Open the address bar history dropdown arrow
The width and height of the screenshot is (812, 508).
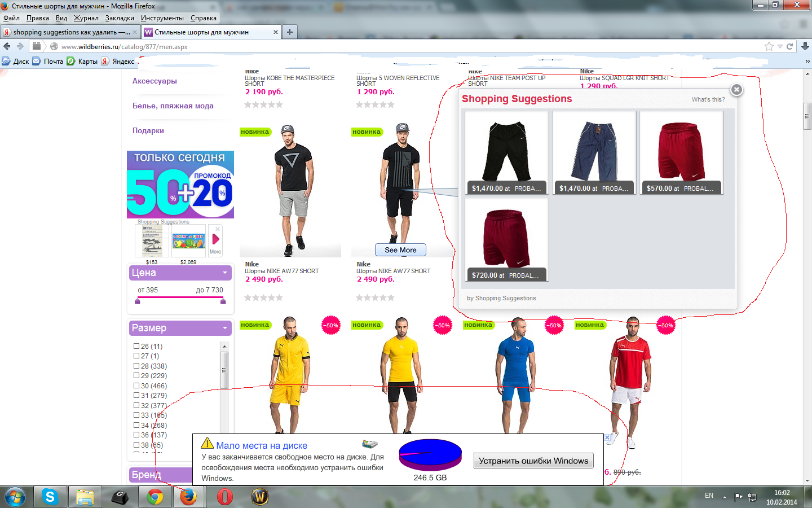[x=780, y=46]
